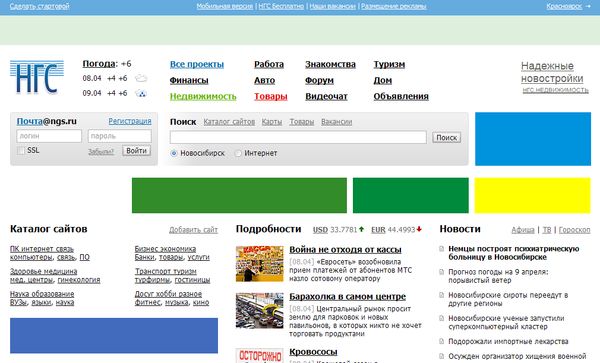Open Наука образование catalog category
The width and height of the screenshot is (600, 363).
(x=42, y=294)
